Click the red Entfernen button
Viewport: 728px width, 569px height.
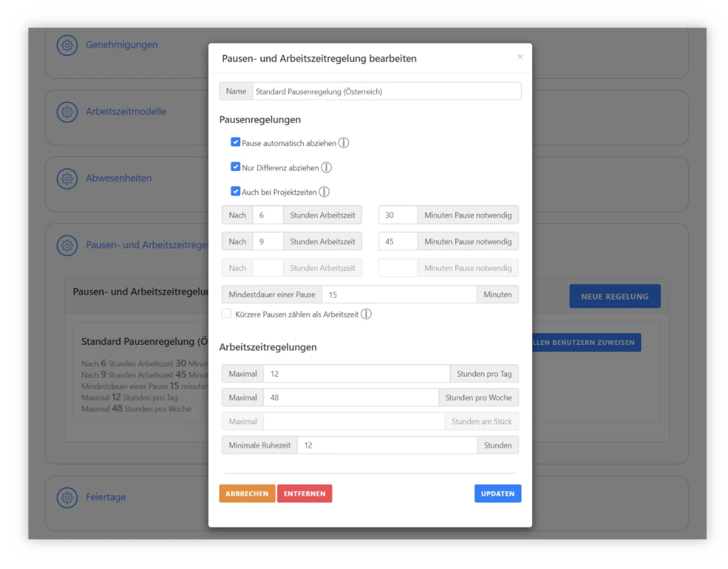304,494
